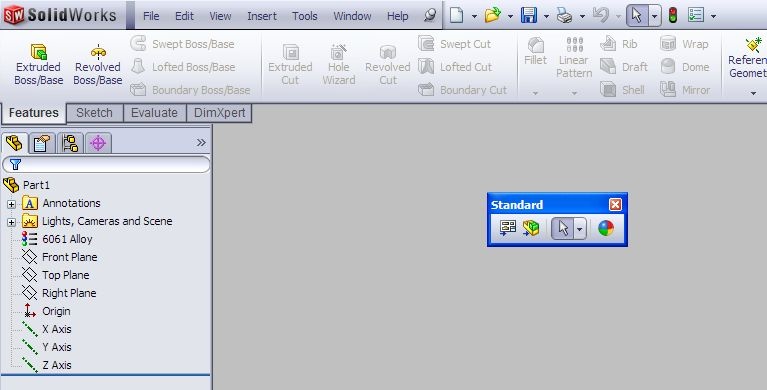Open the Fillet dropdown arrow
Screen dimensions: 767x390
535,93
